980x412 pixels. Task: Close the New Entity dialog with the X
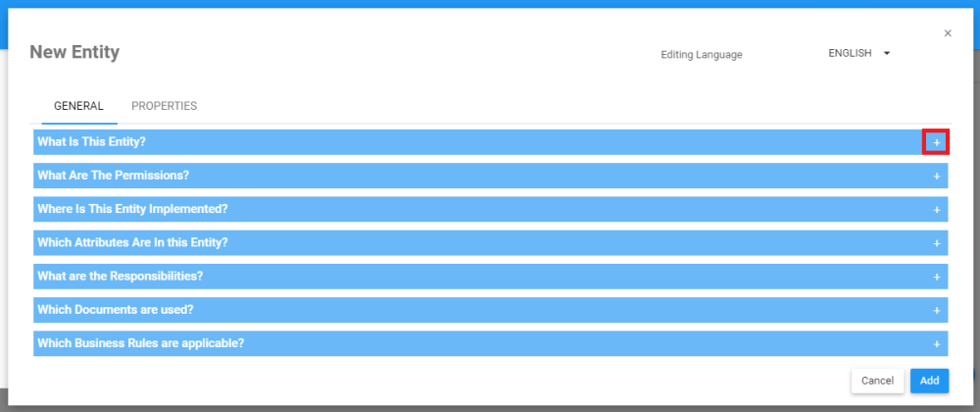(x=948, y=33)
